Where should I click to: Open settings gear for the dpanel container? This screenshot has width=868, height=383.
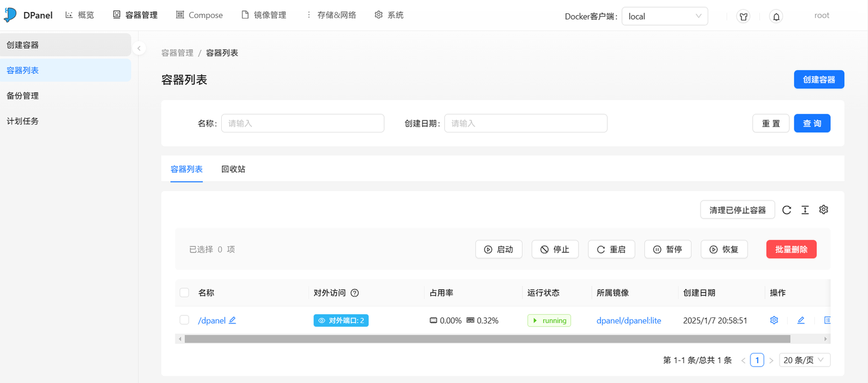pyautogui.click(x=774, y=320)
